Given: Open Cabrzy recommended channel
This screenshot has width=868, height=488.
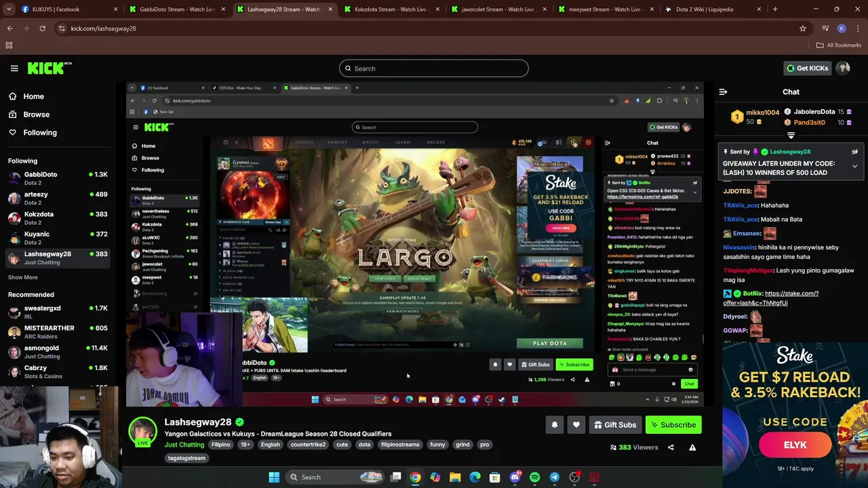Looking at the screenshot, I should click(x=58, y=371).
